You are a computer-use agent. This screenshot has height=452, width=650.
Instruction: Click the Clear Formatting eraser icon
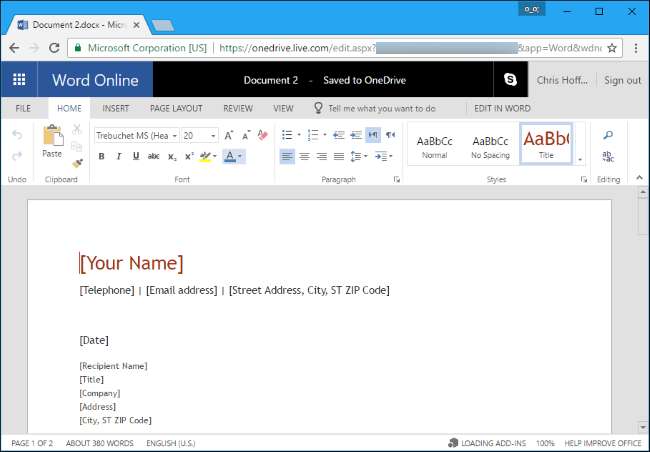click(x=263, y=135)
